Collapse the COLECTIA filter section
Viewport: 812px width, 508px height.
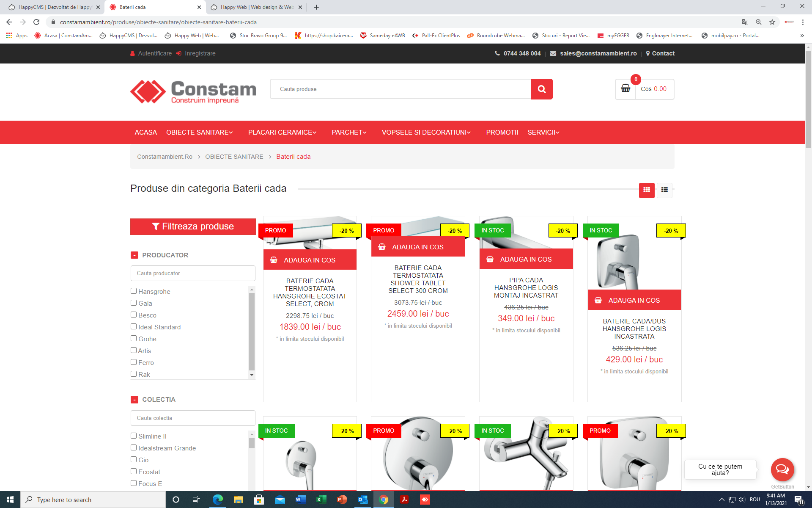coord(134,400)
